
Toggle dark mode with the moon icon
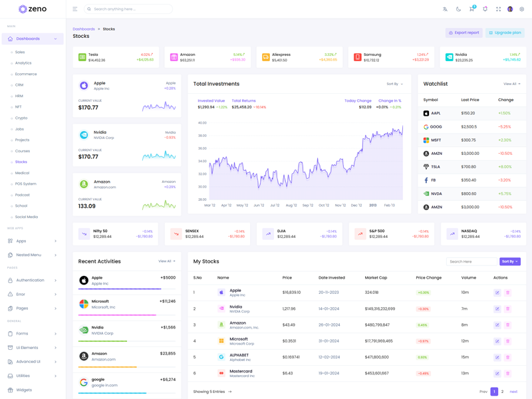coord(458,9)
